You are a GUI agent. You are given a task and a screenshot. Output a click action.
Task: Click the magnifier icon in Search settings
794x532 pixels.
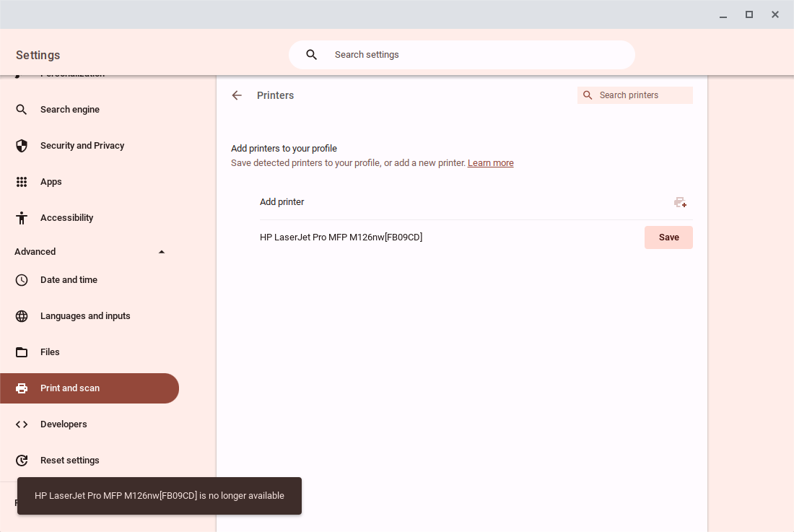[311, 55]
